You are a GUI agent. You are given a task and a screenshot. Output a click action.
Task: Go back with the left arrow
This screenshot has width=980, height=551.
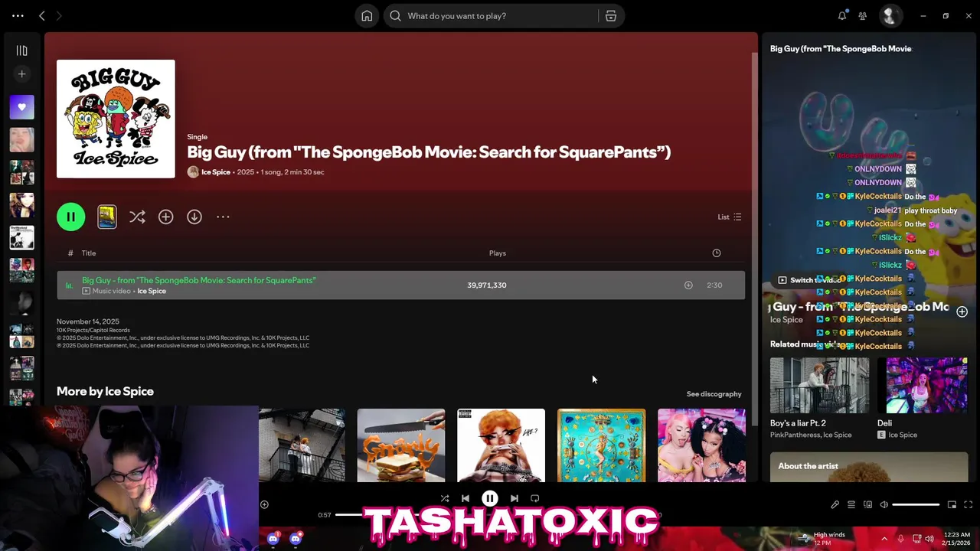coord(42,15)
